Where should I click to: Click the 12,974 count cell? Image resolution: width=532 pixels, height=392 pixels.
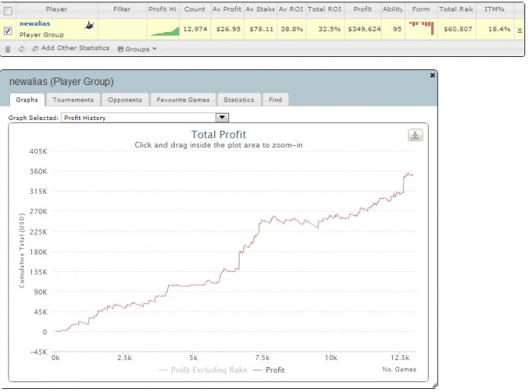(x=195, y=29)
